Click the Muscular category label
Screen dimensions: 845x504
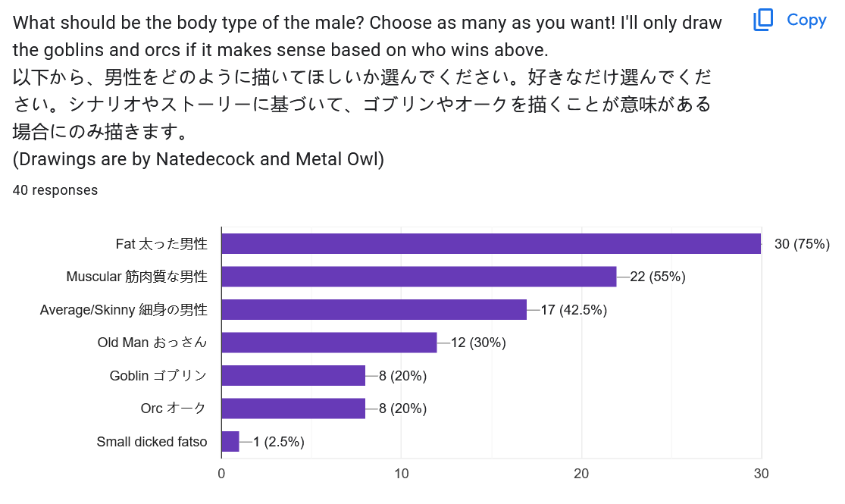tap(136, 277)
